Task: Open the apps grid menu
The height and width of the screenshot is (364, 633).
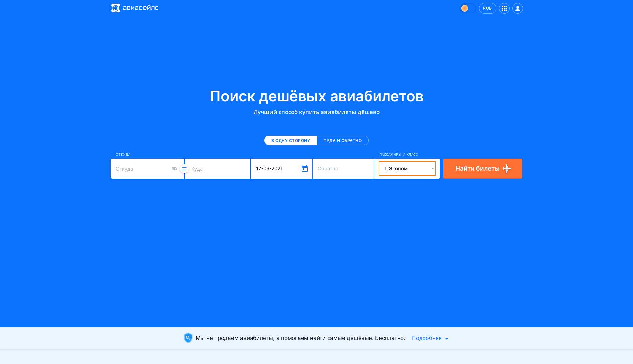Action: [504, 8]
